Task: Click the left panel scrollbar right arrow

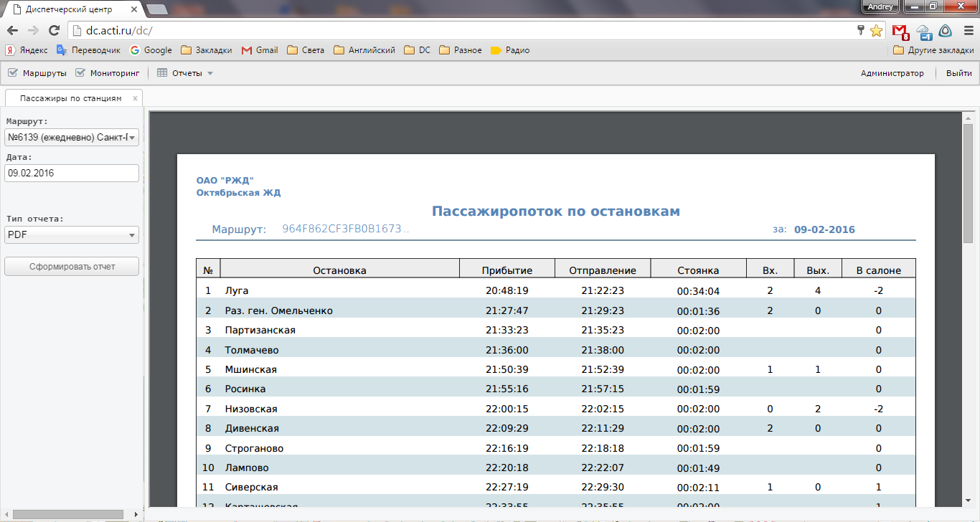Action: click(x=136, y=514)
